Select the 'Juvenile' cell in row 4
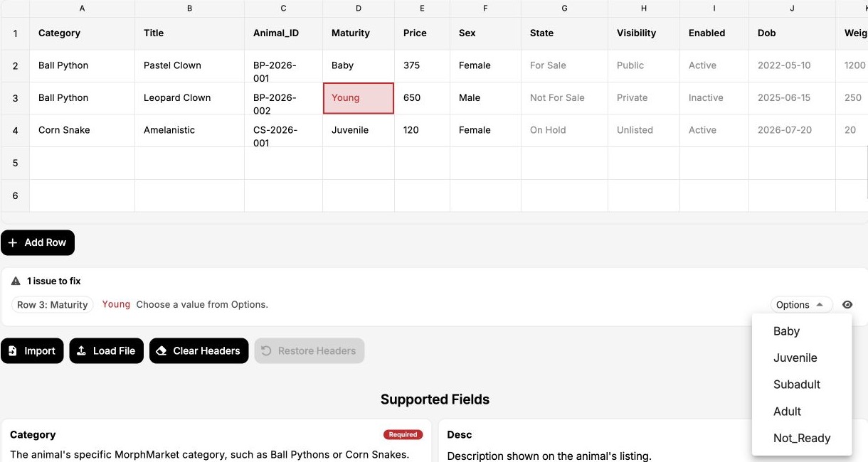868x462 pixels. coord(359,130)
